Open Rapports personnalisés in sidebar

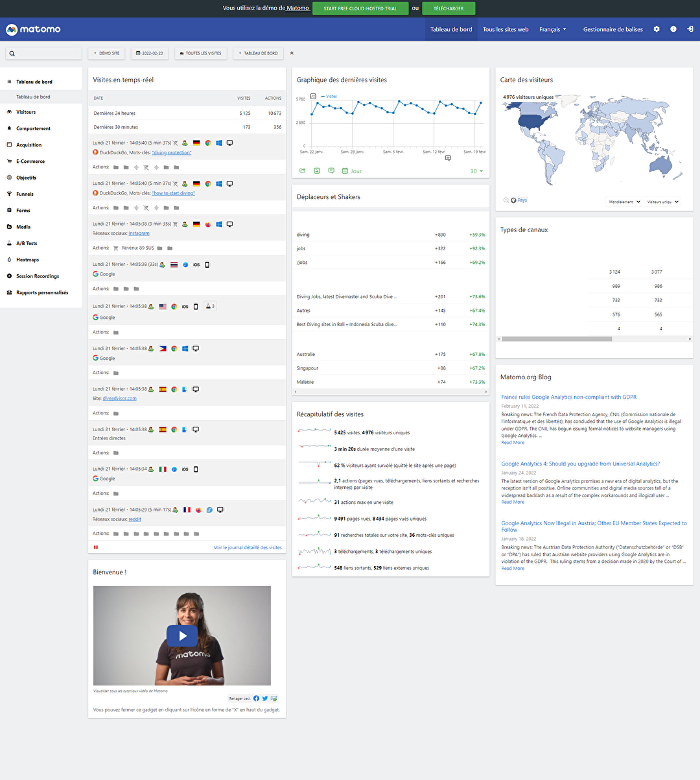41,292
